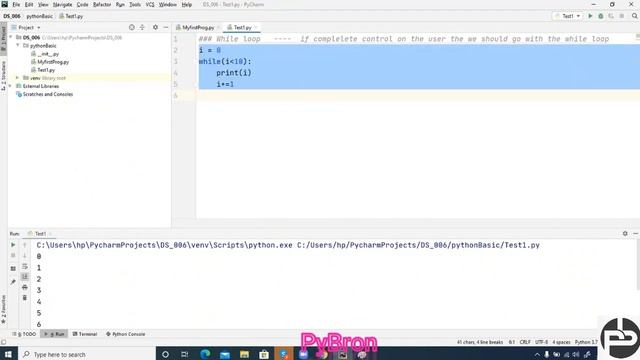Image resolution: width=640 pixels, height=360 pixels.
Task: Print the Run console output
Action: point(25,287)
